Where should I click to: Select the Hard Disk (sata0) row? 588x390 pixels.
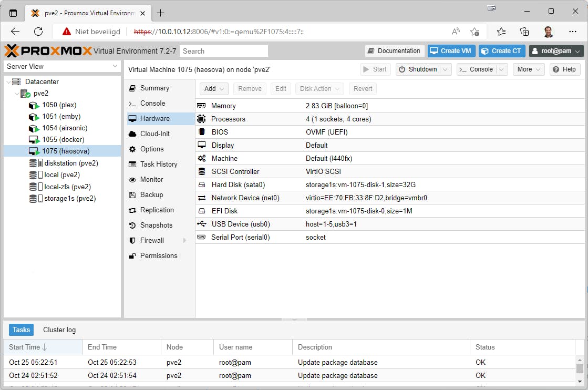390,184
